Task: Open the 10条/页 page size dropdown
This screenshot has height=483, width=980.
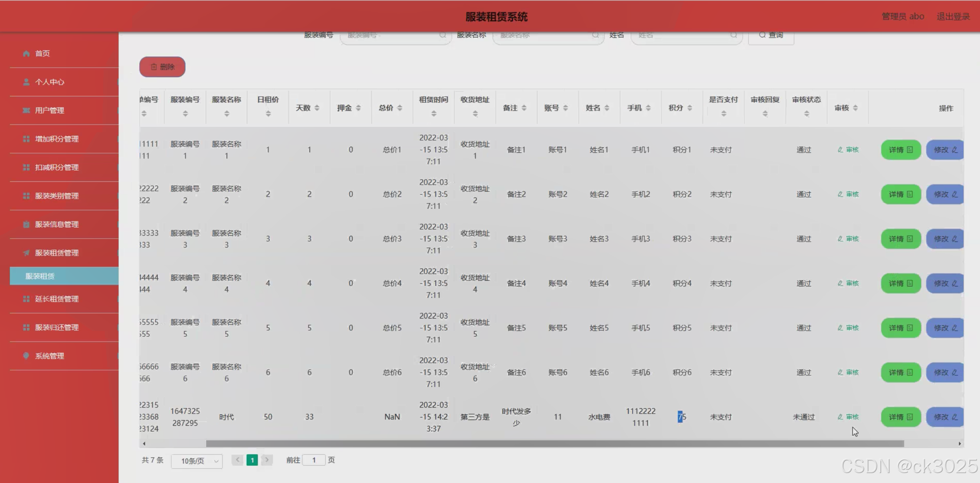Action: (x=197, y=461)
